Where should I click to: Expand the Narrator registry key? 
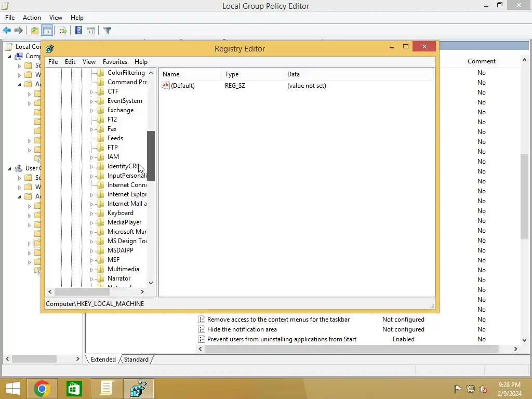(91, 279)
